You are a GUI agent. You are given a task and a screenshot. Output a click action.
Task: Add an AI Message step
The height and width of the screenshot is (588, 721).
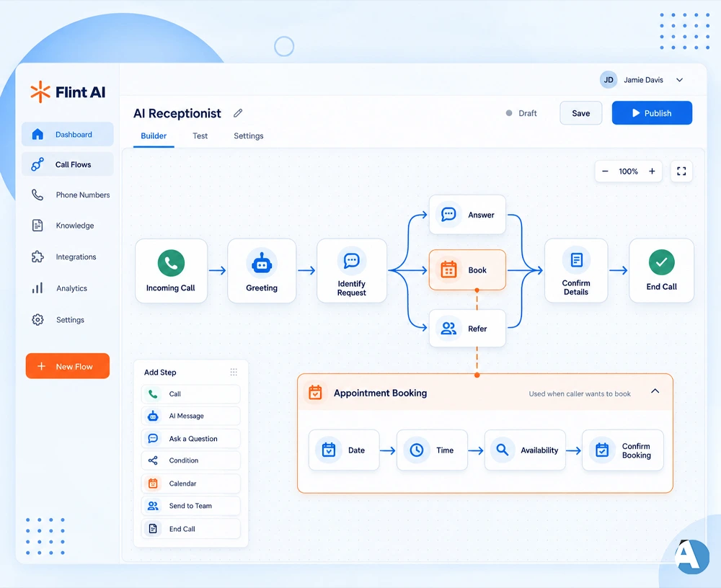coord(190,416)
